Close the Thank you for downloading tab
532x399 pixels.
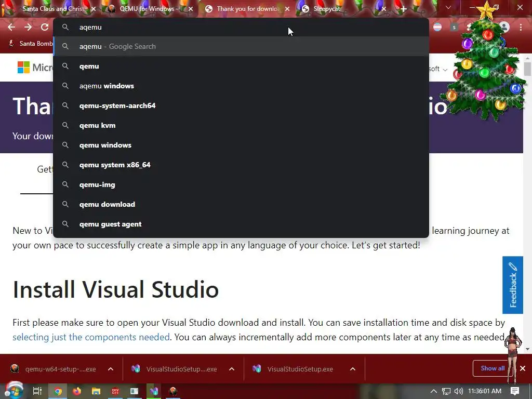click(287, 9)
